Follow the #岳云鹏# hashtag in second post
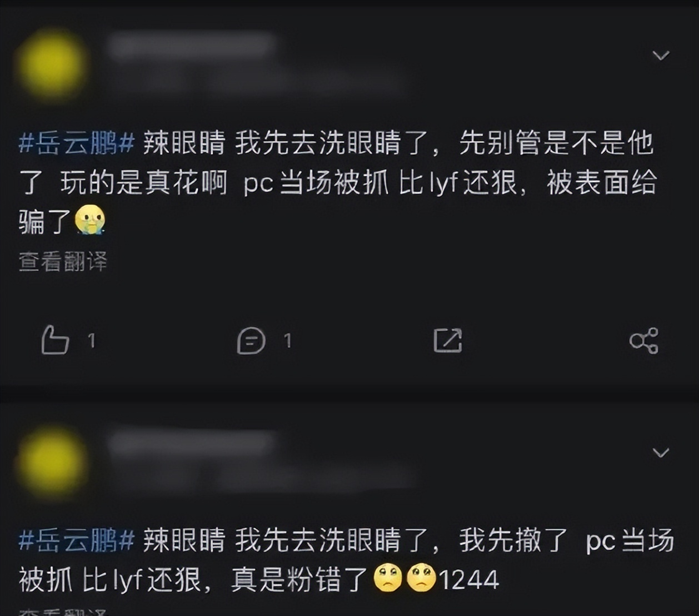This screenshot has height=616, width=699. click(x=77, y=540)
